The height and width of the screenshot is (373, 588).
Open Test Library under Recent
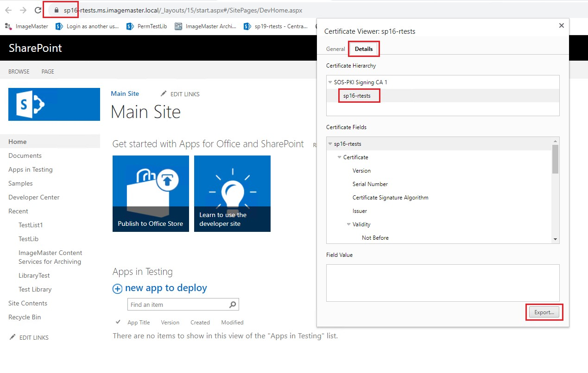(35, 289)
